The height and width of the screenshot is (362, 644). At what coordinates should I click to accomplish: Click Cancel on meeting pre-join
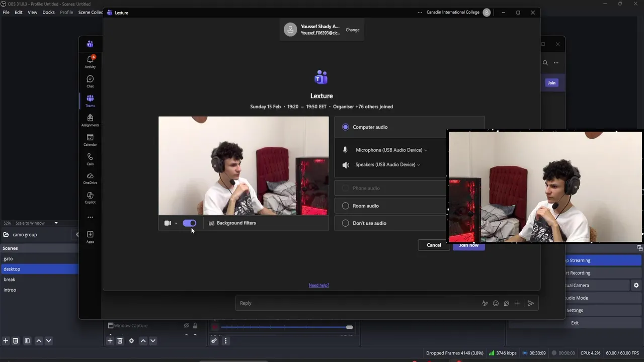pos(434,245)
